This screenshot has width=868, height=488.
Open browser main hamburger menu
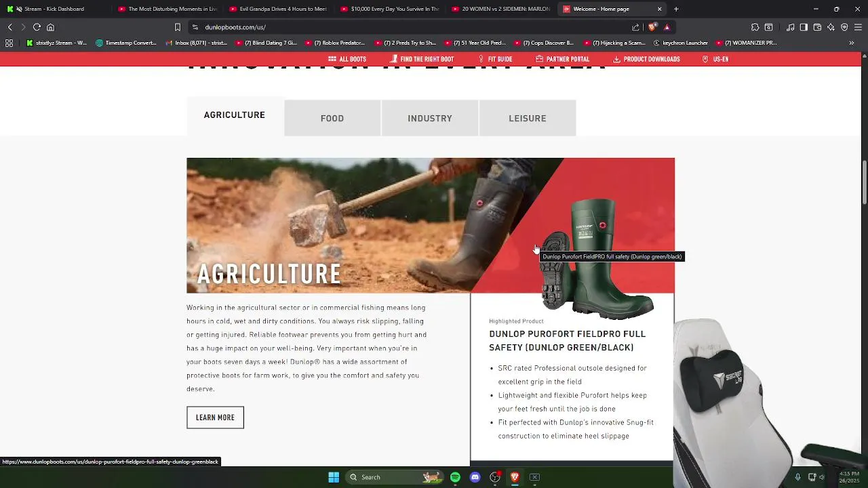click(858, 27)
